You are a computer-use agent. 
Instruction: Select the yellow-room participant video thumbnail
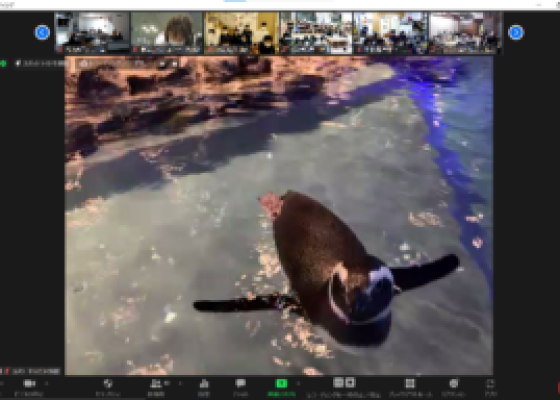click(241, 32)
